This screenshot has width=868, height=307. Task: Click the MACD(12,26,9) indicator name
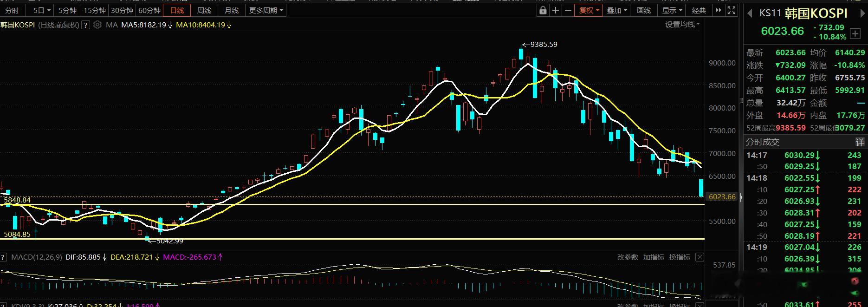point(36,257)
